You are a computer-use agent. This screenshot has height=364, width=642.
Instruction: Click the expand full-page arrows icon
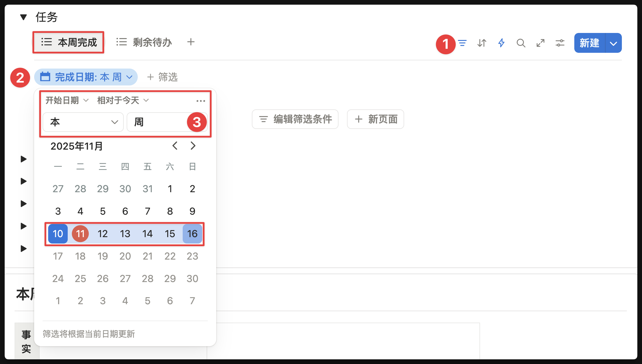pyautogui.click(x=540, y=43)
